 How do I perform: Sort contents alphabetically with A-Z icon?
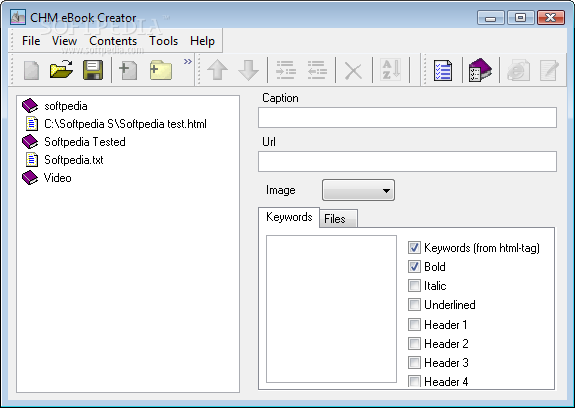coord(391,69)
